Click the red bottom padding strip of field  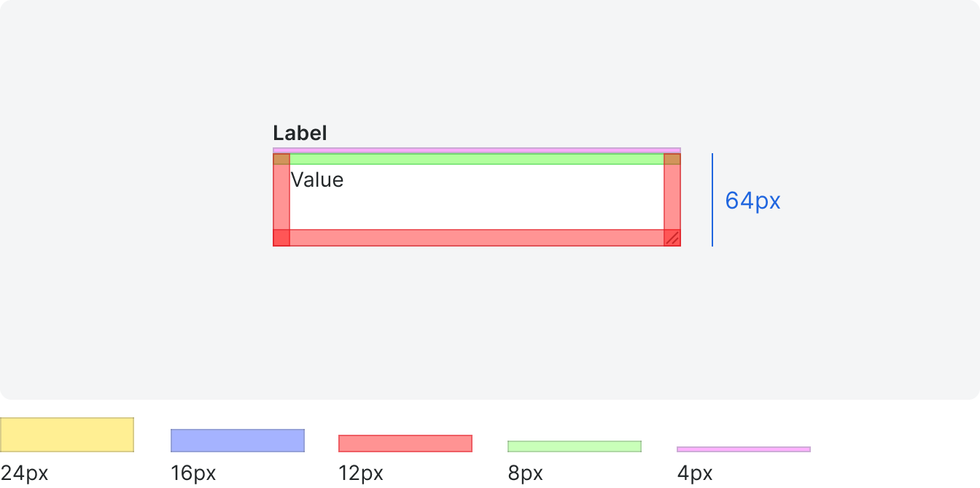tap(477, 238)
